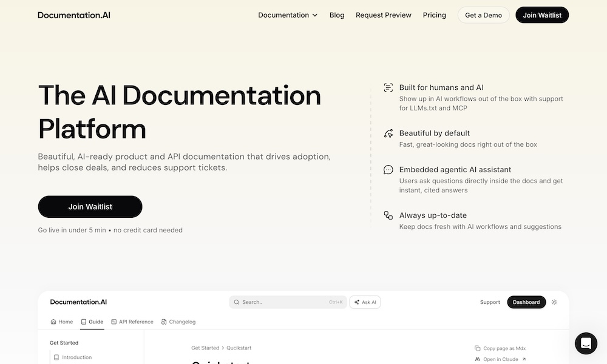607x364 pixels.
Task: Click the Home tab house icon
Action: [52, 322]
